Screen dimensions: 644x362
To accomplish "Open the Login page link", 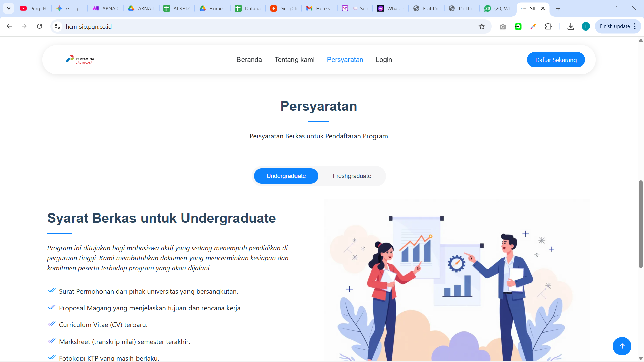I will click(x=384, y=60).
